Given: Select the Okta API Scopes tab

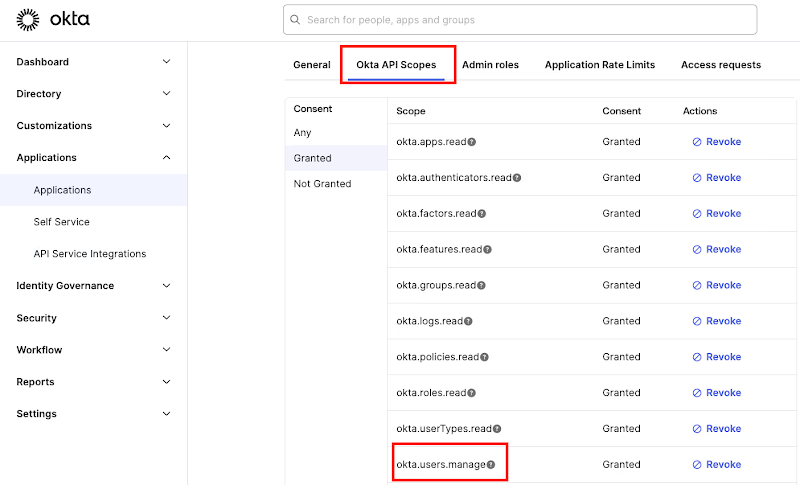Looking at the screenshot, I should pyautogui.click(x=396, y=65).
